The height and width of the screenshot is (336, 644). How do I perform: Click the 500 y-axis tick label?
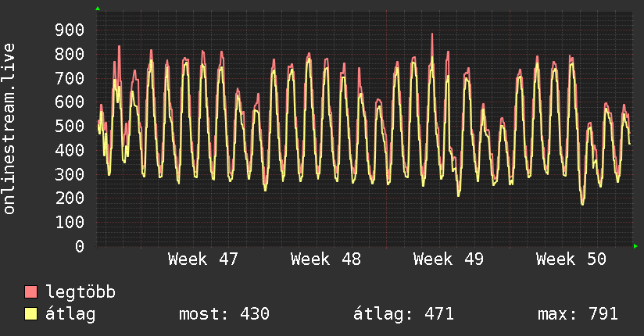(x=70, y=126)
